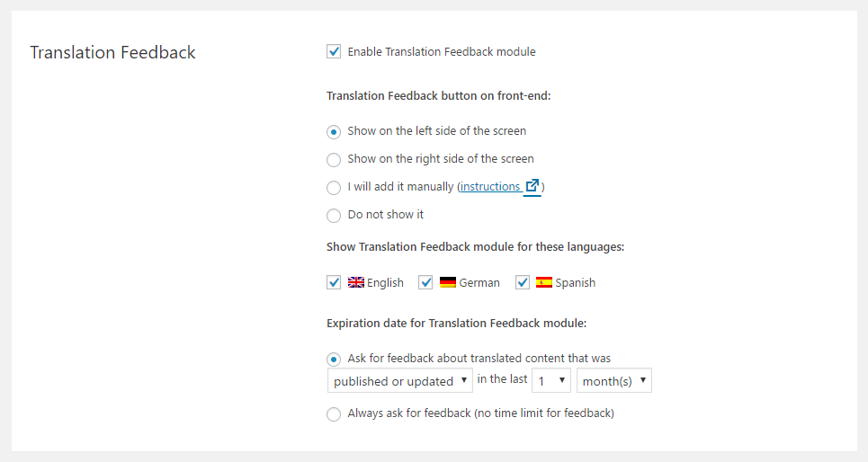Click the Enable Translation Feedback module label
The image size is (868, 462).
point(442,51)
